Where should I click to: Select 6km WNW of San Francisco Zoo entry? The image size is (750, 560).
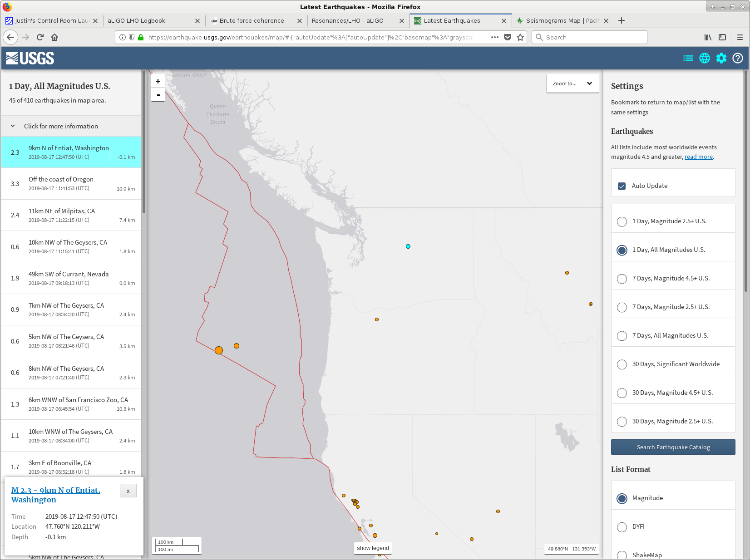point(71,404)
